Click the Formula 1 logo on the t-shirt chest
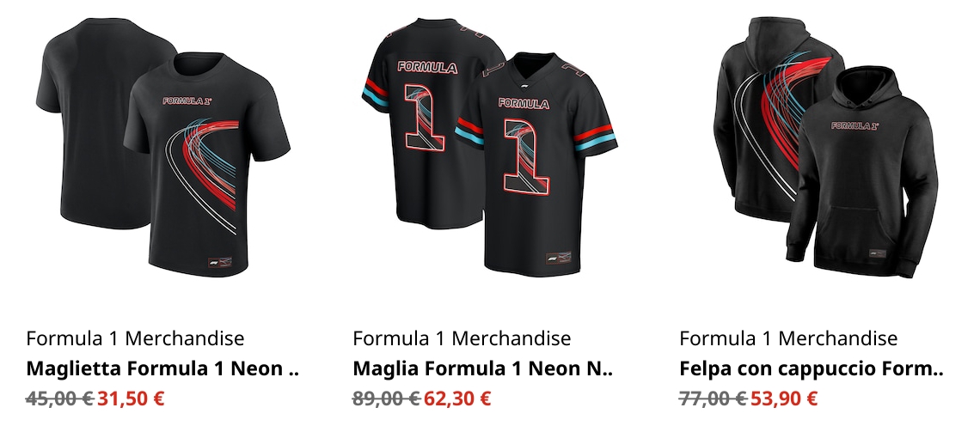The width and height of the screenshot is (980, 432). (187, 100)
